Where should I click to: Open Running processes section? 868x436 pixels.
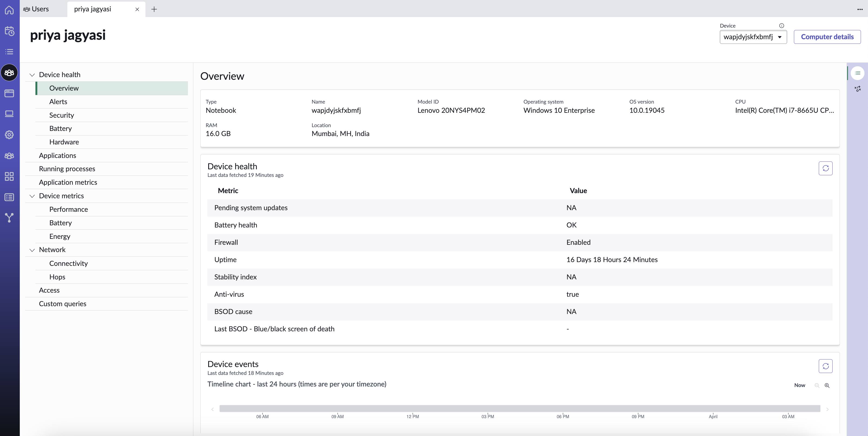pos(107,169)
